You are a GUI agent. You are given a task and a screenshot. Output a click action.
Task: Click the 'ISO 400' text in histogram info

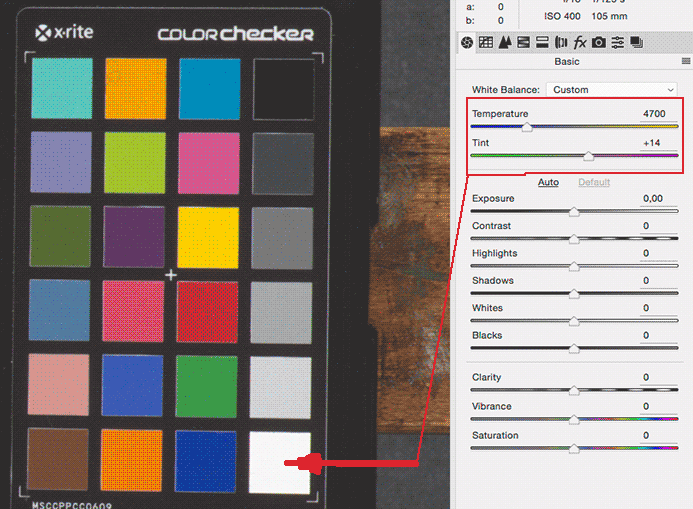(562, 16)
